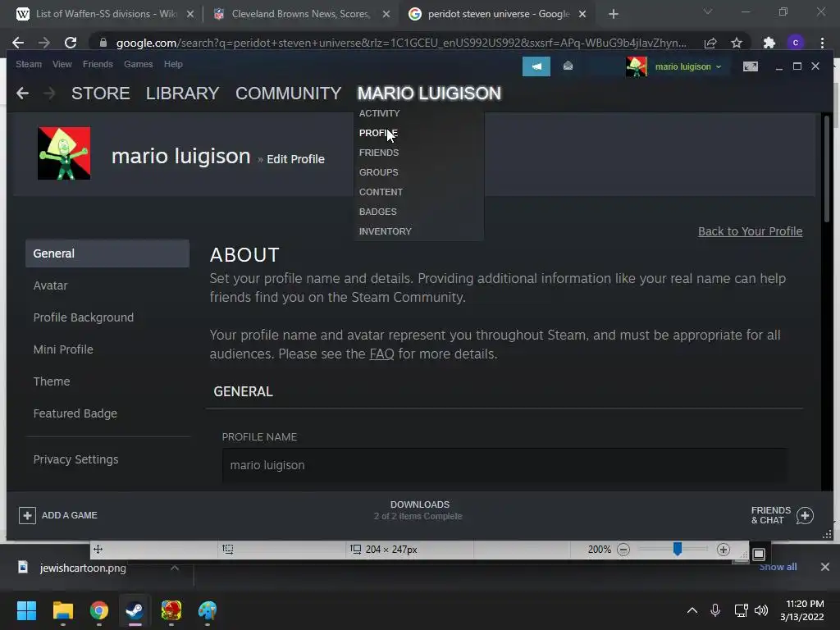Click Steam announcements megaphone icon
Viewport: 840px width, 630px height.
pos(536,66)
